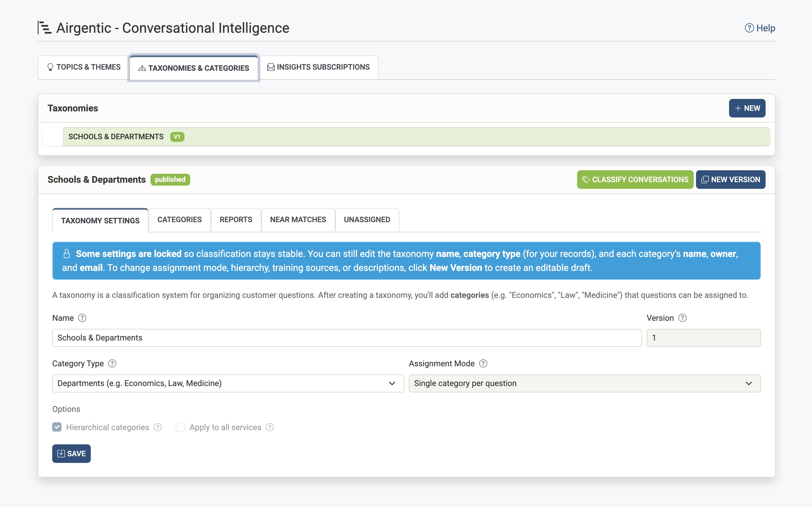Open the Insights Subscriptions tab
This screenshot has height=507, width=812.
(318, 67)
